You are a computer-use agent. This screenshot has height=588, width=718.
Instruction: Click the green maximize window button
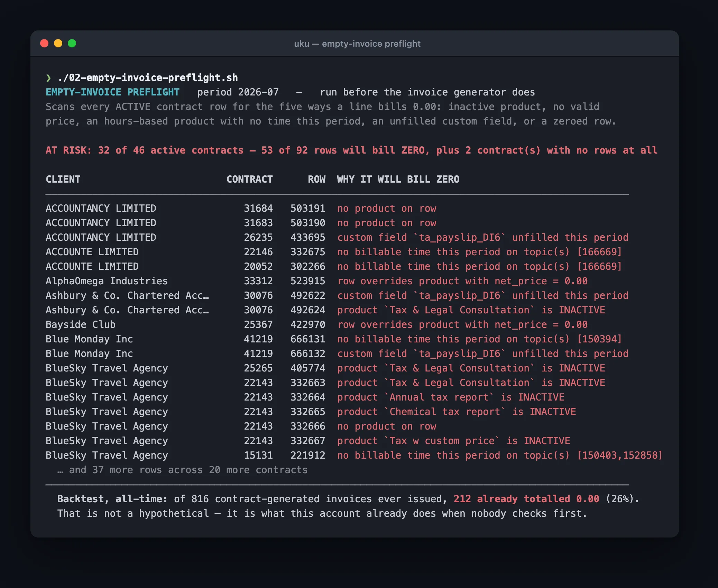pos(72,43)
